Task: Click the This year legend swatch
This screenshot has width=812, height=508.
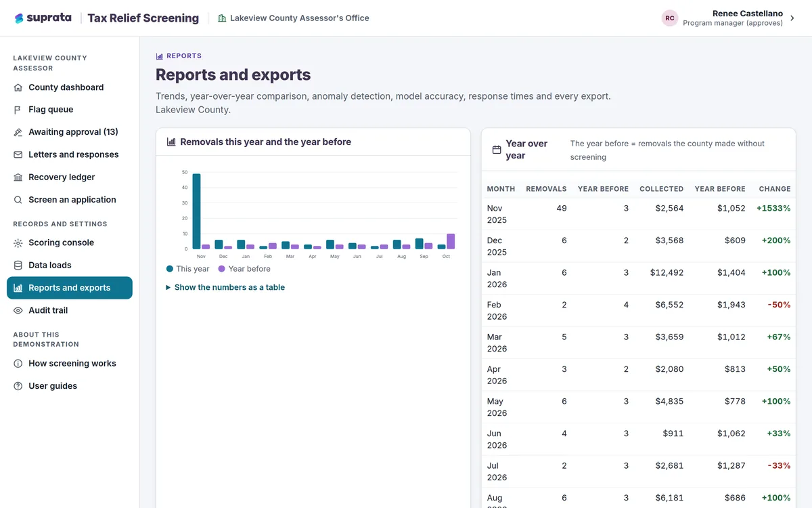Action: tap(170, 269)
